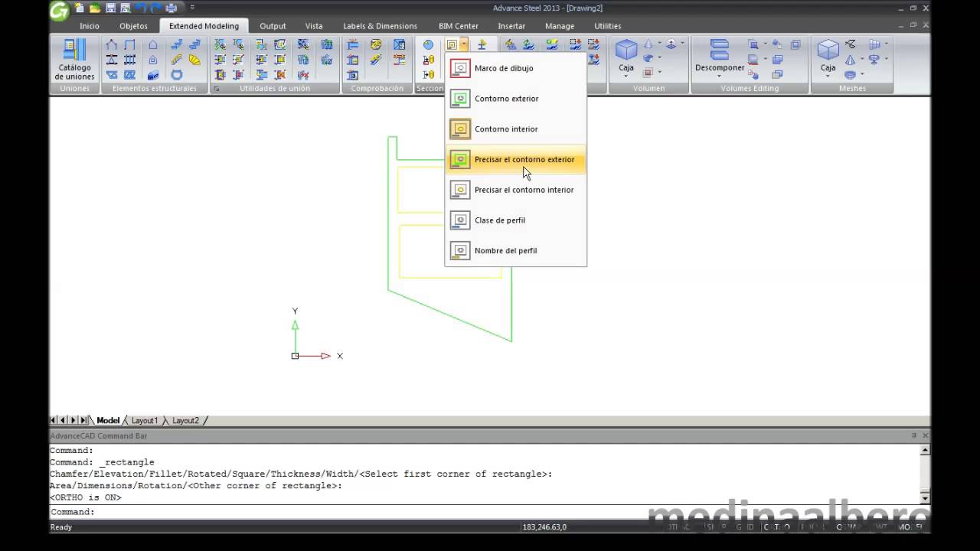The height and width of the screenshot is (551, 980).
Task: Select the Clase de perfil icon
Action: point(459,220)
